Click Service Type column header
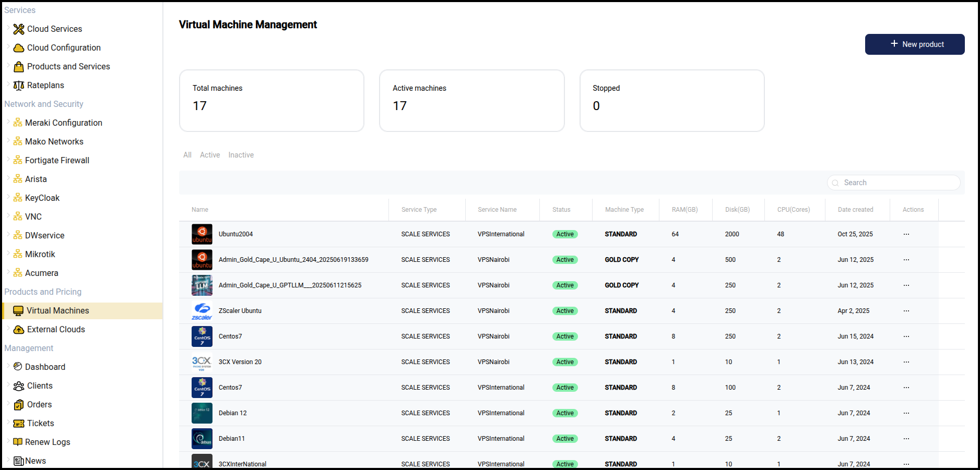This screenshot has width=980, height=470. click(419, 210)
